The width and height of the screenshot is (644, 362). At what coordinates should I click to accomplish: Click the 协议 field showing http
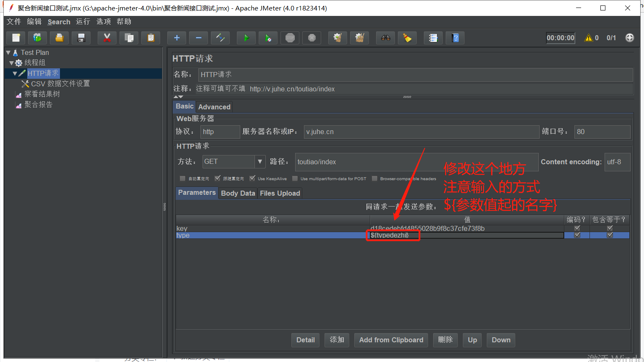click(220, 132)
